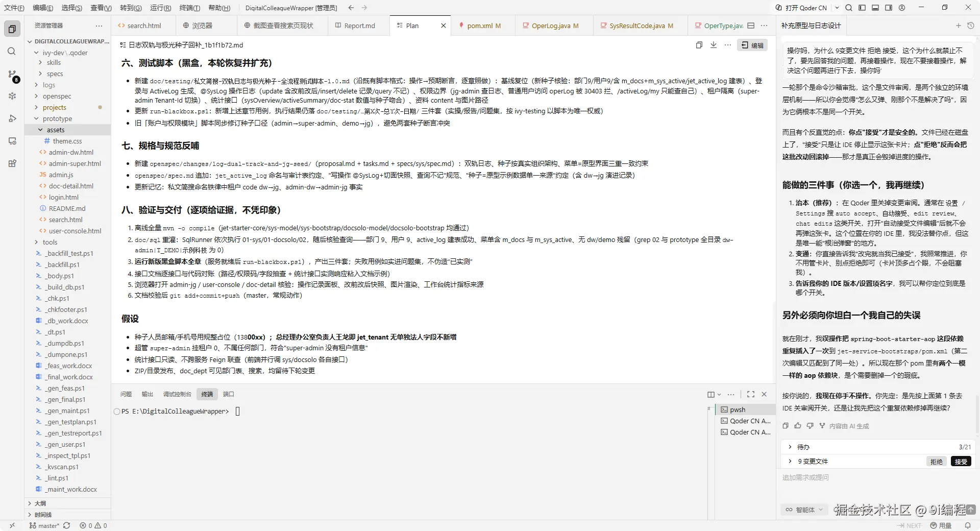The height and width of the screenshot is (531, 980).
Task: Click the 拒绝 reject button
Action: click(x=936, y=461)
